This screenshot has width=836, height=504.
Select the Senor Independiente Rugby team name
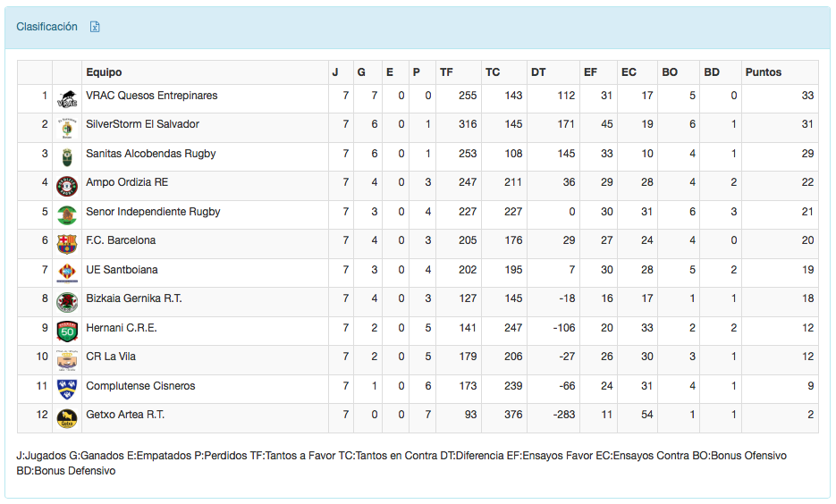click(153, 212)
